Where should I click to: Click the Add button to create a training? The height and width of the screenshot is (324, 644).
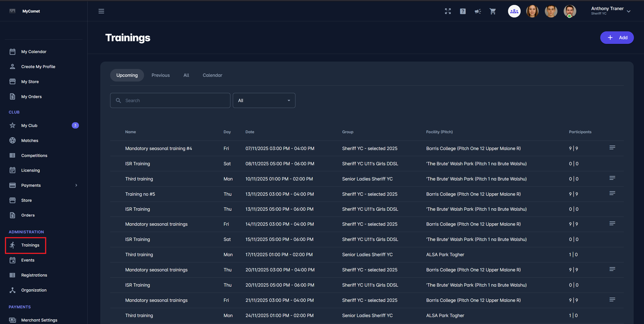point(617,37)
